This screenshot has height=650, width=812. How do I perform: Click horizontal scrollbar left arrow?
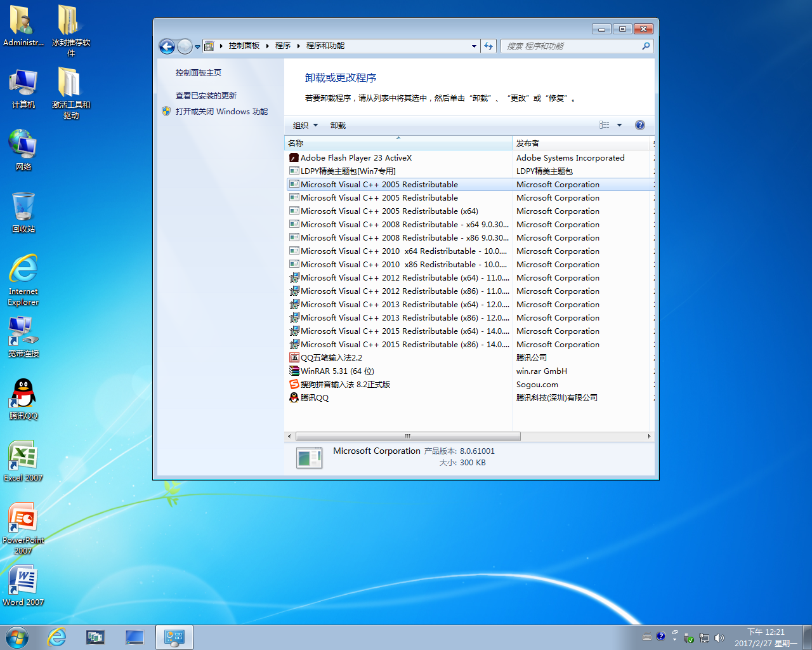click(289, 437)
